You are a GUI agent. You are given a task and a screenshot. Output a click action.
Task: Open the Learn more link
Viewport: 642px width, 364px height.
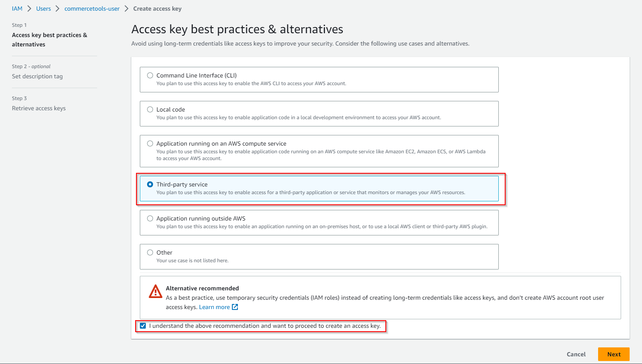coord(214,307)
